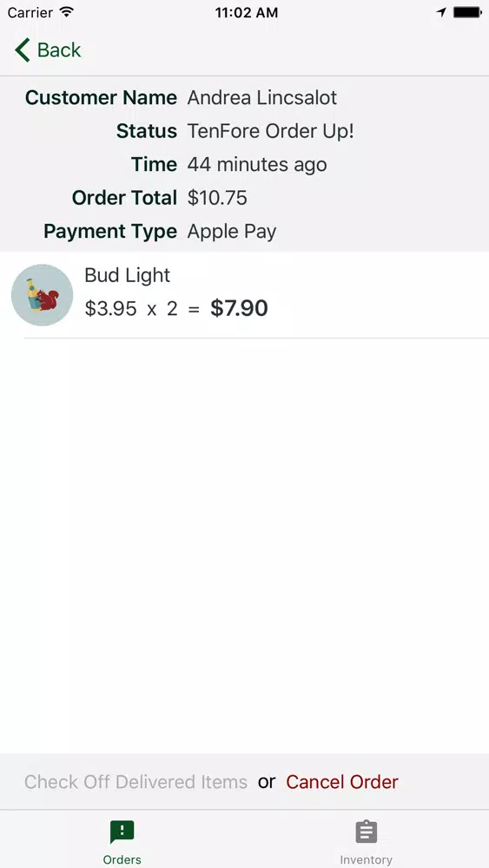The width and height of the screenshot is (489, 868).
Task: Check off the Bud Light item row
Action: (x=244, y=295)
